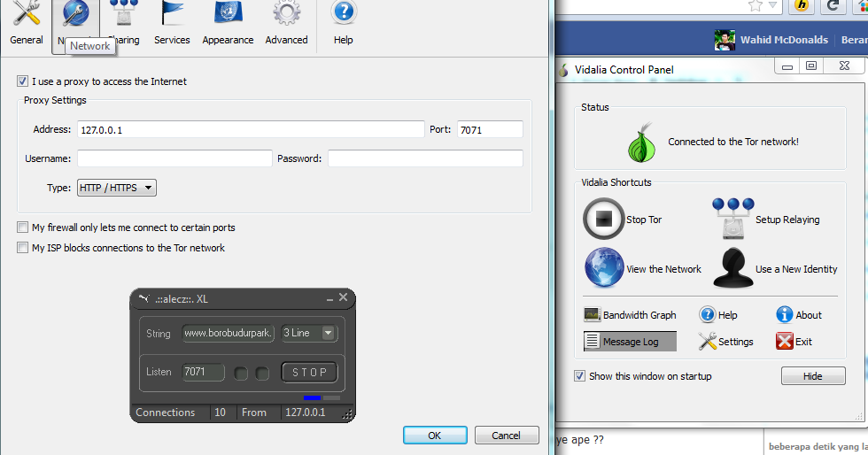Image resolution: width=868 pixels, height=455 pixels.
Task: Click the 'Connected to the Tor network!' status text
Action: point(733,142)
